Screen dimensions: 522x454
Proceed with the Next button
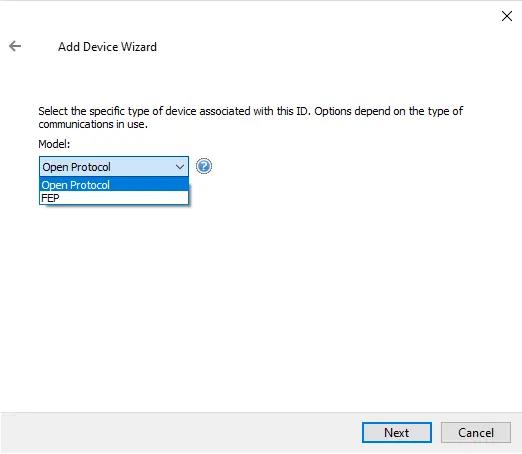tap(397, 433)
